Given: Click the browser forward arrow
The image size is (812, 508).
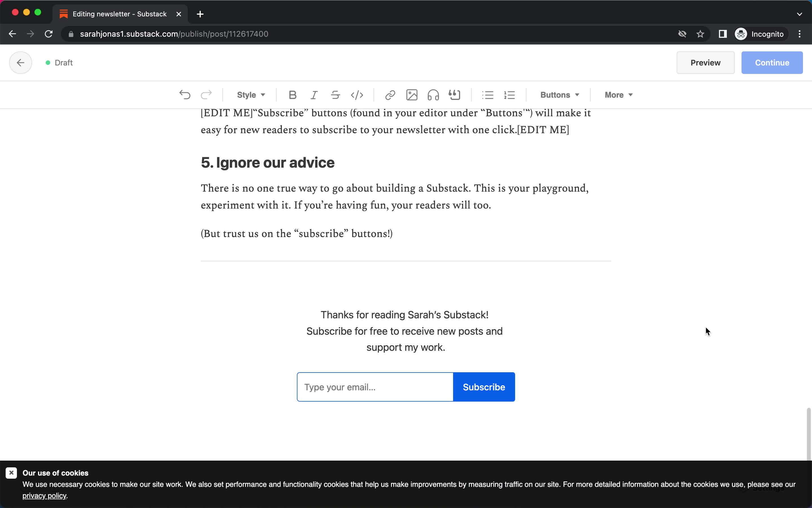Looking at the screenshot, I should (x=30, y=34).
